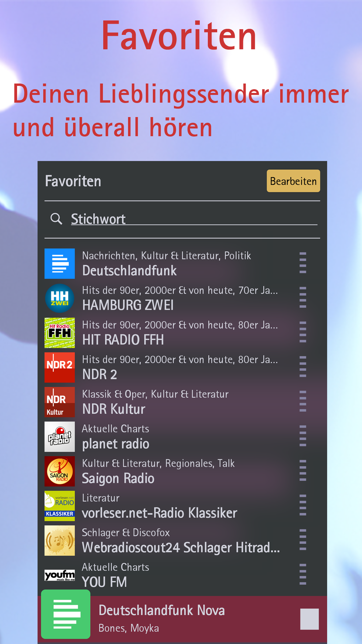Tap the youfm station logo
This screenshot has width=362, height=644.
coord(60,575)
